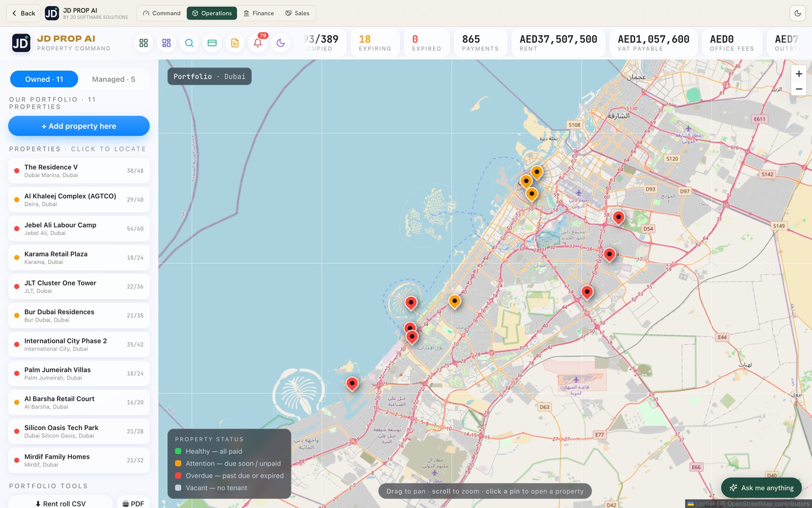
Task: Click the white Vacant legend swatch
Action: (178, 488)
